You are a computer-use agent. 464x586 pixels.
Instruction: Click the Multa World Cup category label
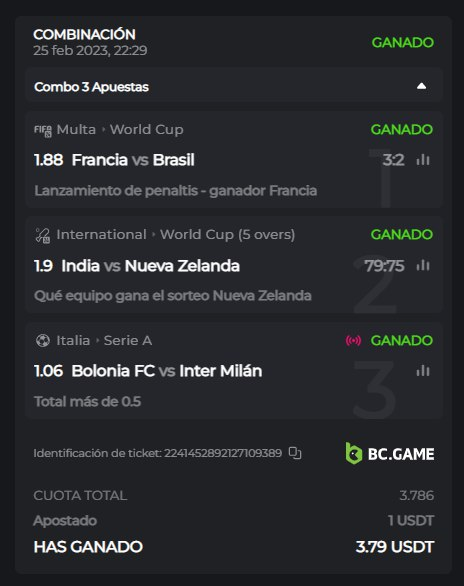(120, 130)
